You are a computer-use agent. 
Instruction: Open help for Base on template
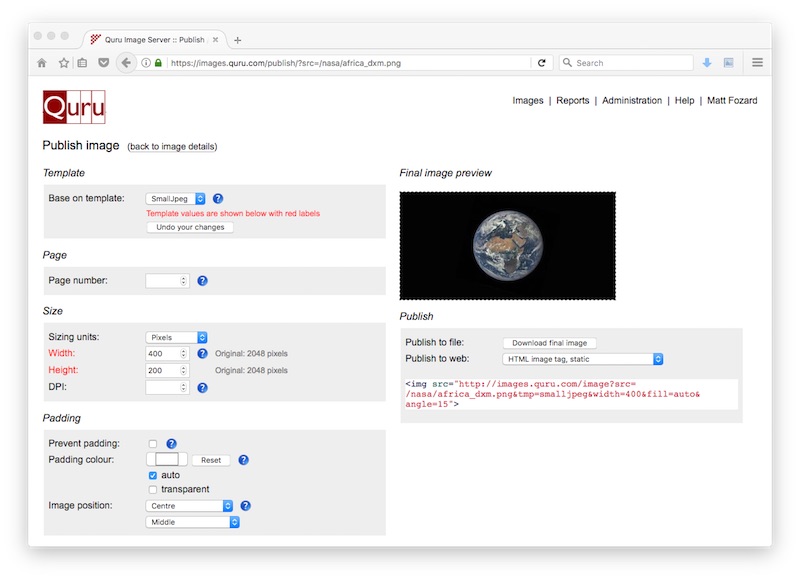[218, 198]
